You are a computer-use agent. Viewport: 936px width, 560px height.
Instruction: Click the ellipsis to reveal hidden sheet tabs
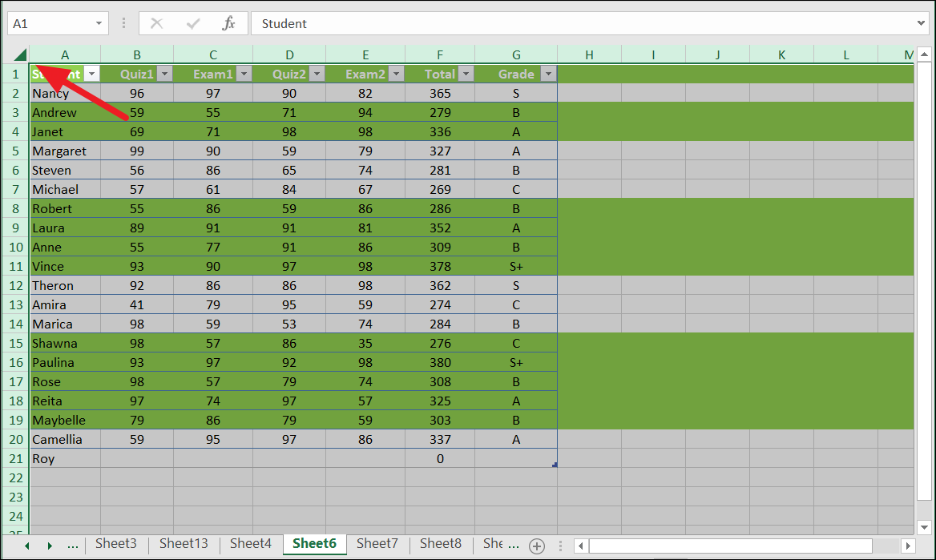tap(73, 545)
